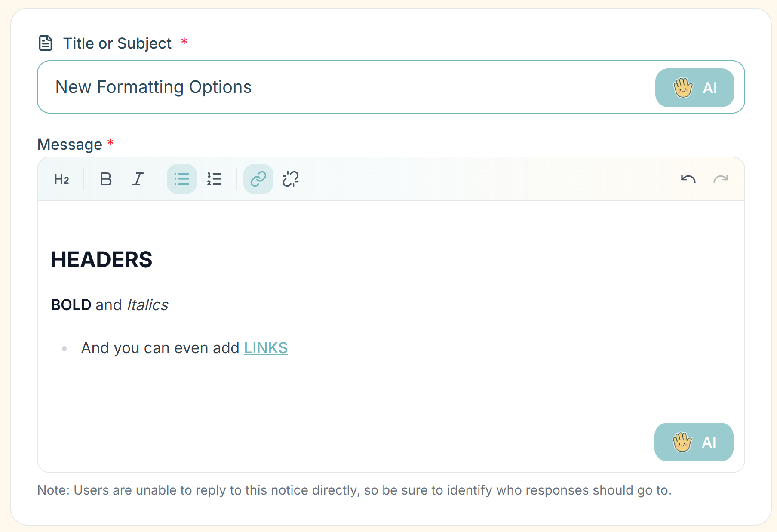
Task: Place cursor in the HEADERS heading
Action: [x=101, y=260]
